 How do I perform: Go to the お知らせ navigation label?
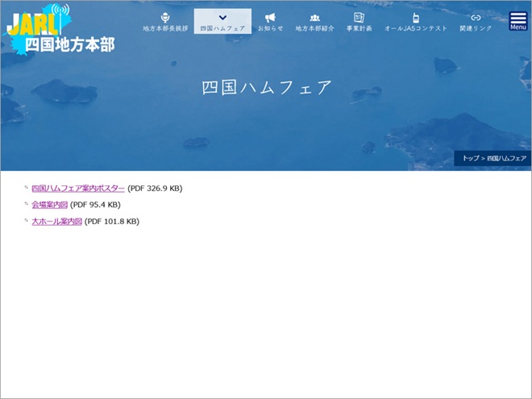point(270,28)
